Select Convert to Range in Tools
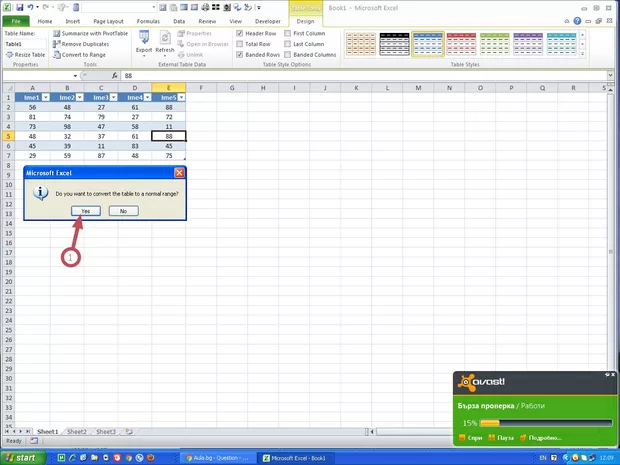This screenshot has width=620, height=465. [82, 55]
